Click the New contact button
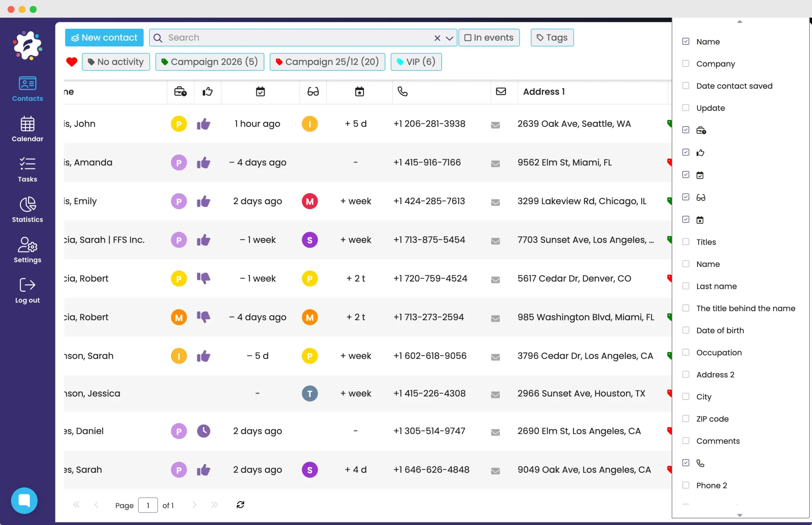812x525 pixels. coord(104,37)
